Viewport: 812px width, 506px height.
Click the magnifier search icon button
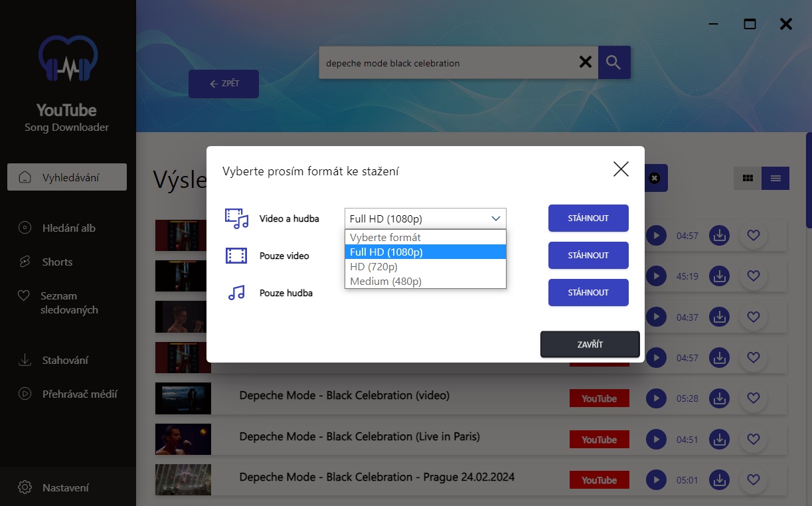pos(614,63)
